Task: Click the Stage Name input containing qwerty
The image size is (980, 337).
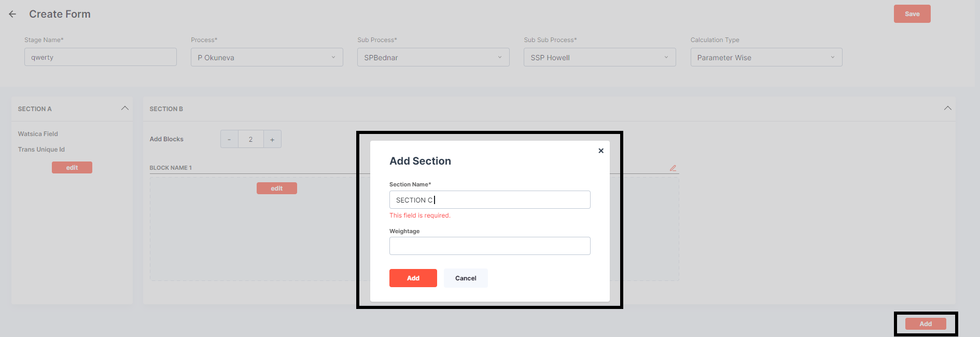Action: point(100,57)
